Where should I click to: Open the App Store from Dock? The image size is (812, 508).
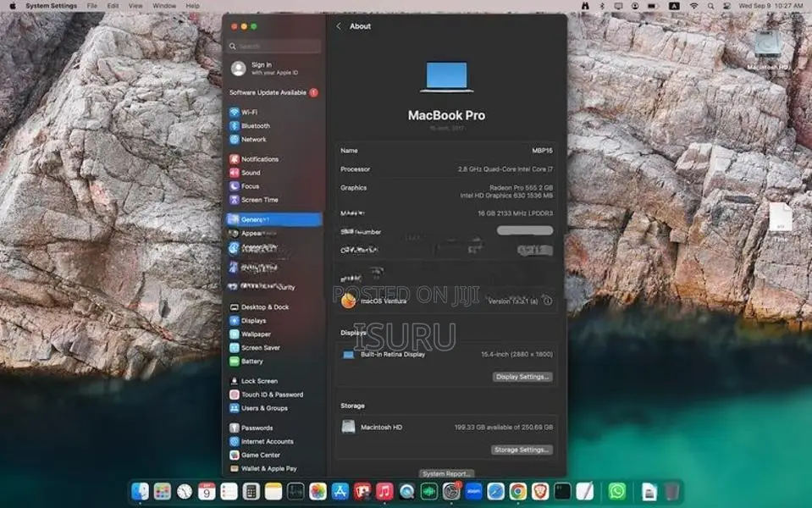[340, 491]
